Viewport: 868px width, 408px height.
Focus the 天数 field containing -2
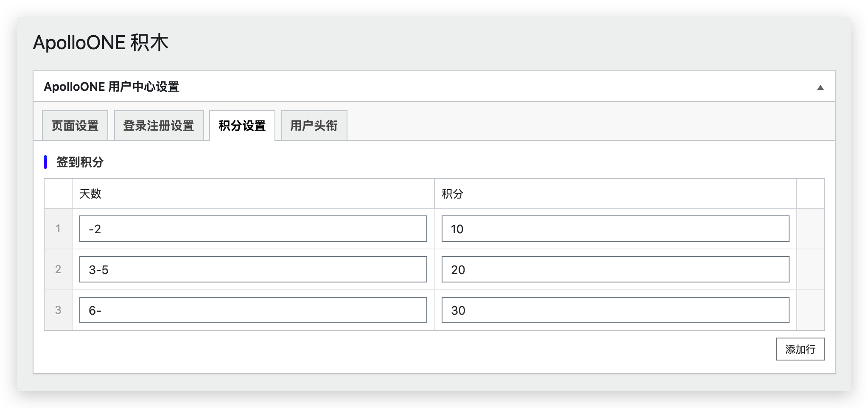click(x=253, y=229)
